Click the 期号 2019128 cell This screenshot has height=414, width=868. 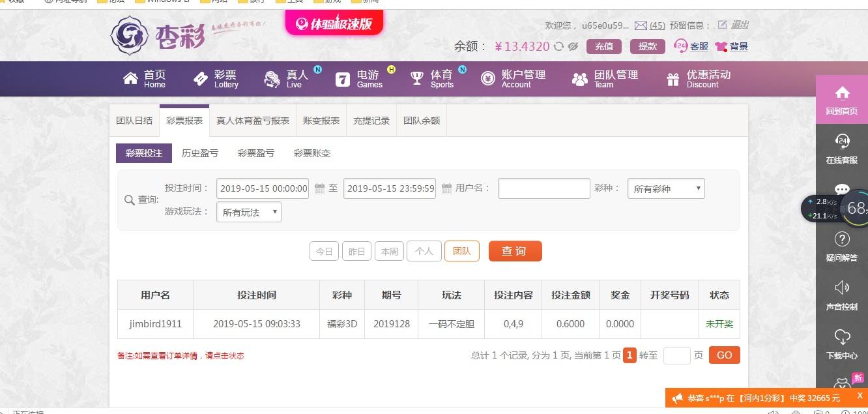tap(392, 323)
